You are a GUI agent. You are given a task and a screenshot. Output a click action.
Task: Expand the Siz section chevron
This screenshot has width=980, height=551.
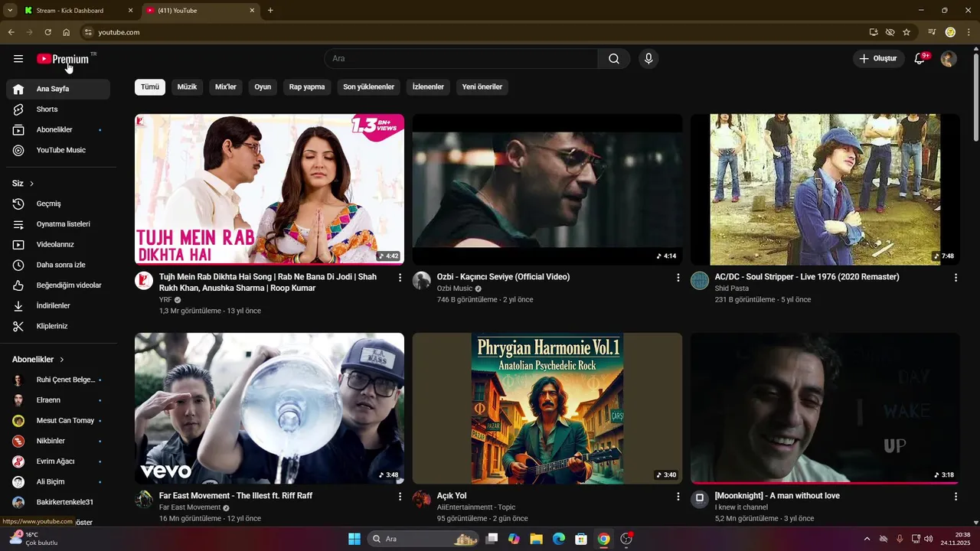point(31,184)
